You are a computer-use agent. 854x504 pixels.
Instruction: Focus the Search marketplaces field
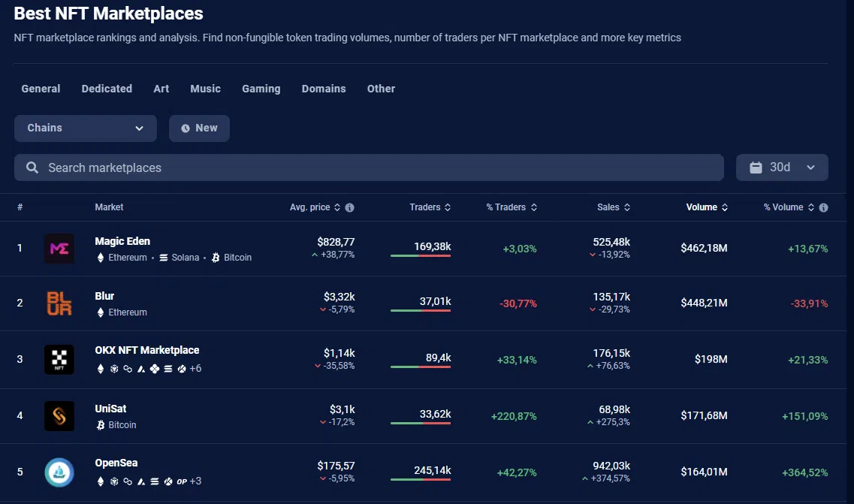click(x=369, y=167)
